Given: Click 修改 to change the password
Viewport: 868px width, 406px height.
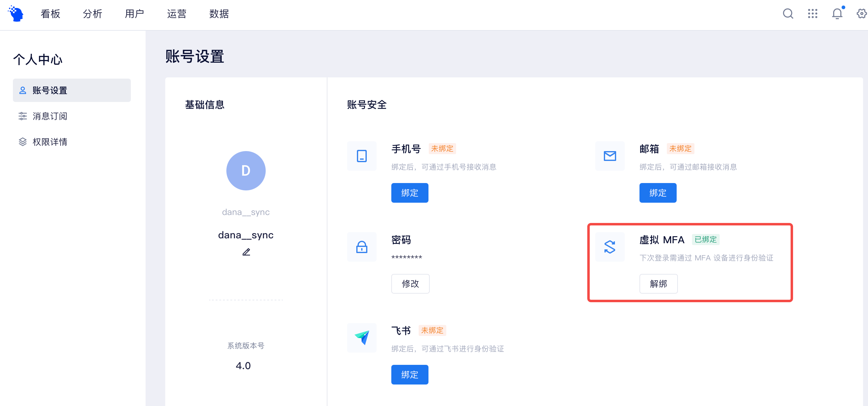Looking at the screenshot, I should (410, 284).
